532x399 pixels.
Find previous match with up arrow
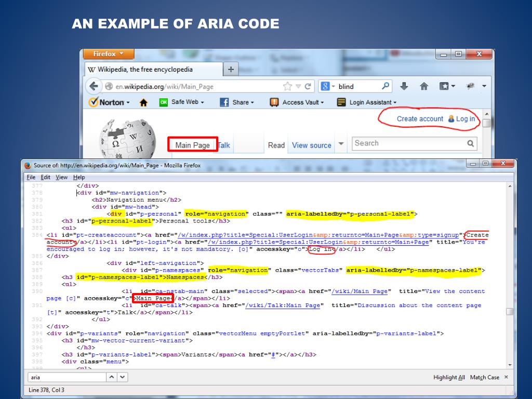click(x=112, y=377)
